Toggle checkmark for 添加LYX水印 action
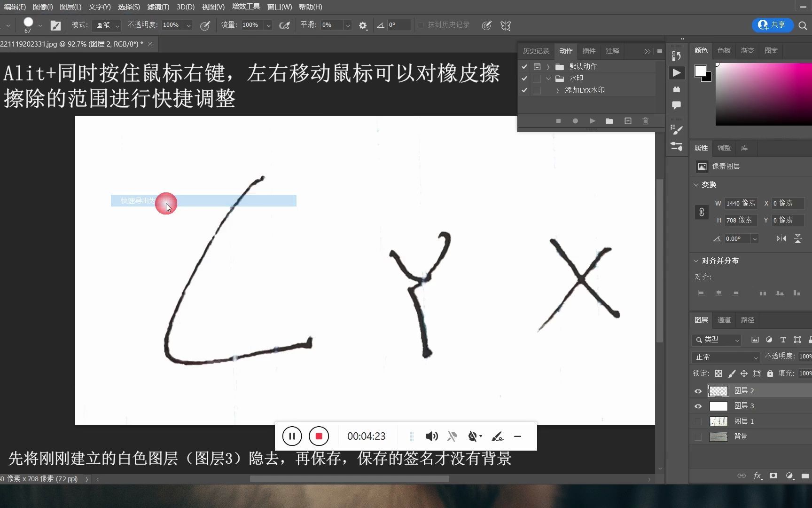The height and width of the screenshot is (508, 812). click(x=524, y=90)
